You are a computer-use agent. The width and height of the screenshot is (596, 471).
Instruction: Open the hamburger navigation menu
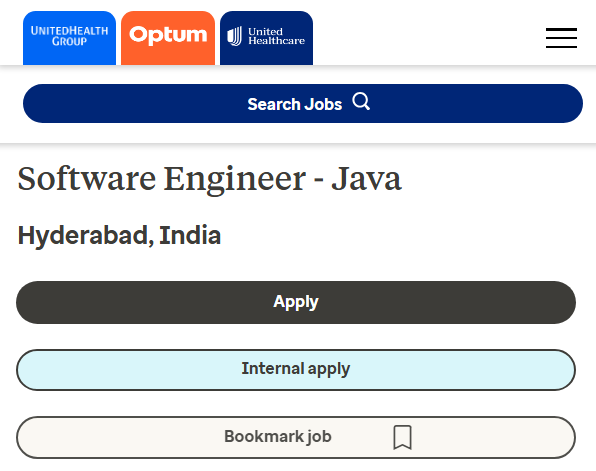561,38
